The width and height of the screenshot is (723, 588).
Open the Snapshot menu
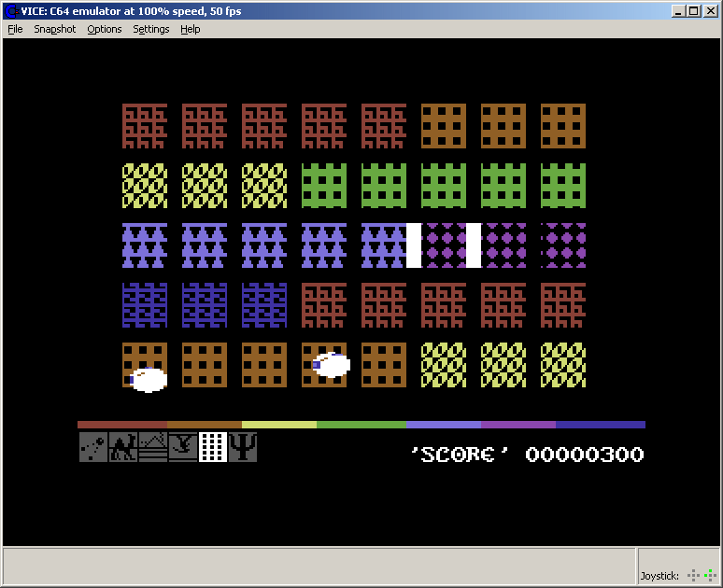[55, 29]
